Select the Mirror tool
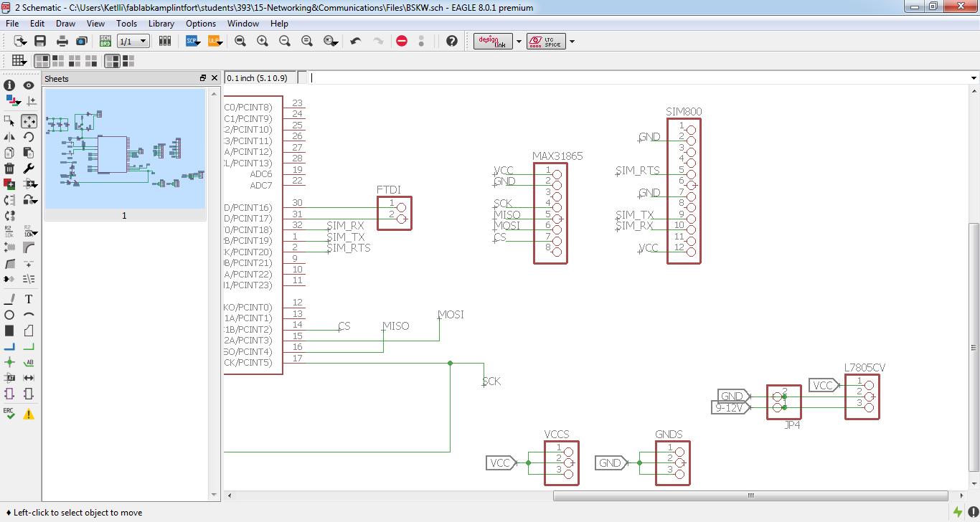Image resolution: width=980 pixels, height=522 pixels. pos(10,136)
